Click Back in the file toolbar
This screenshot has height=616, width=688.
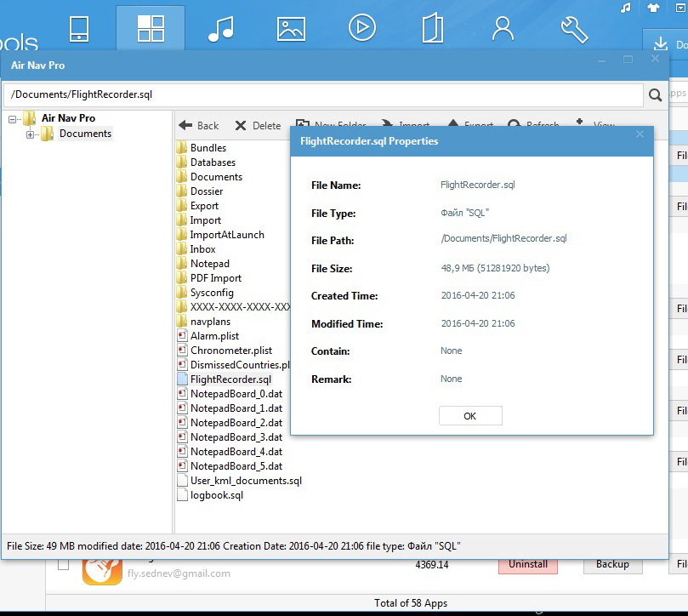(x=199, y=125)
